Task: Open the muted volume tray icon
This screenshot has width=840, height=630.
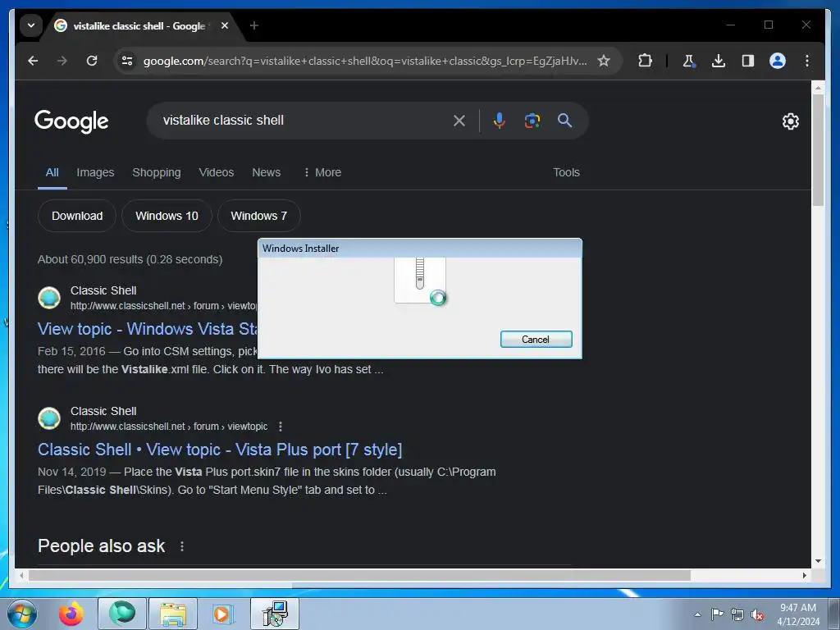Action: pos(757,615)
